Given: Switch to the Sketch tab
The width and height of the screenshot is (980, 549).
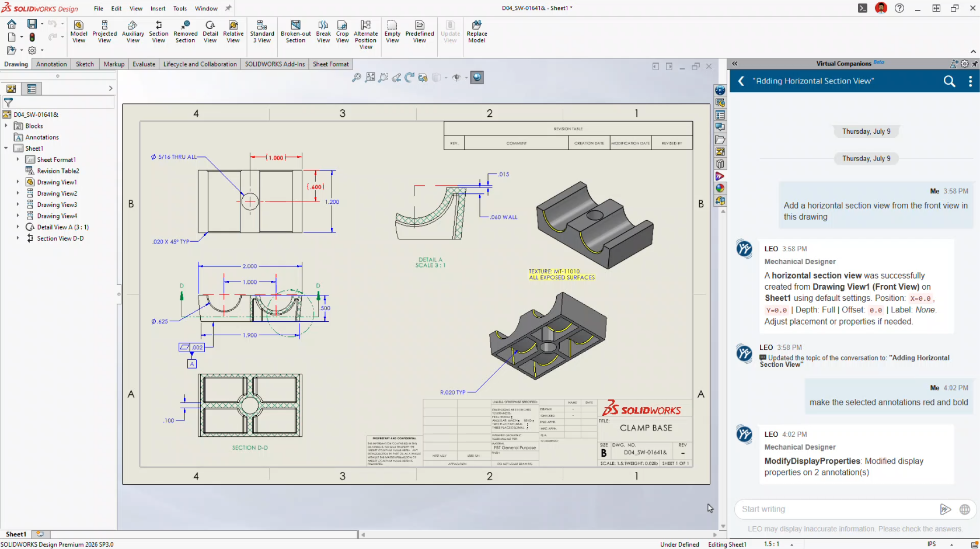Looking at the screenshot, I should tap(85, 64).
